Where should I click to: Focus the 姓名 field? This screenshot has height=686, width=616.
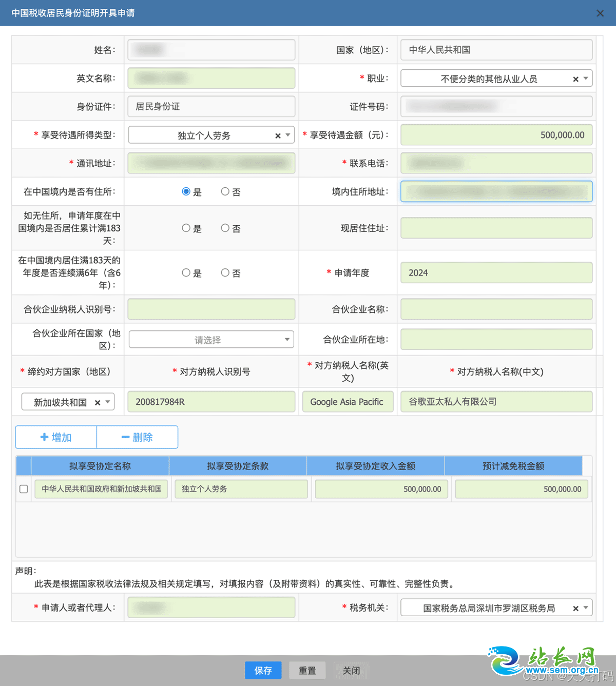tap(211, 50)
